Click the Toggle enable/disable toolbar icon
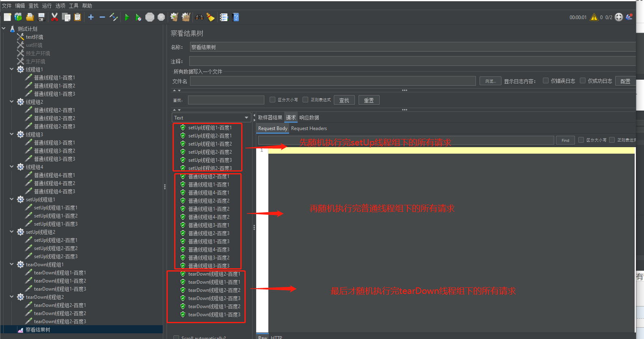The image size is (644, 339). 114,17
